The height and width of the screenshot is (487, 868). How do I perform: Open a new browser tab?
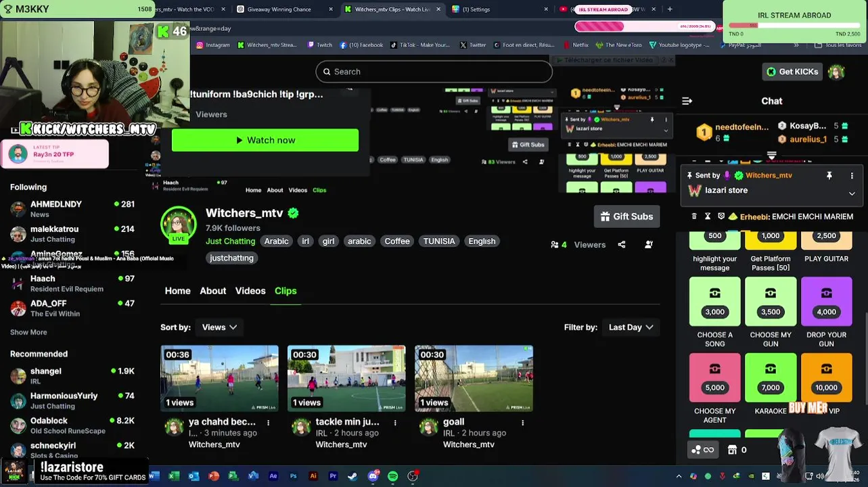tap(670, 9)
